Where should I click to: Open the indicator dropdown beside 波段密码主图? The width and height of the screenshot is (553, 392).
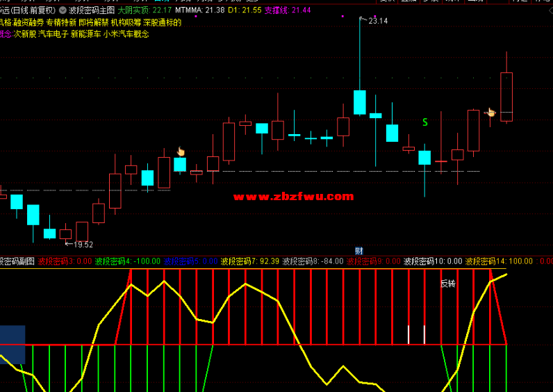pos(63,10)
